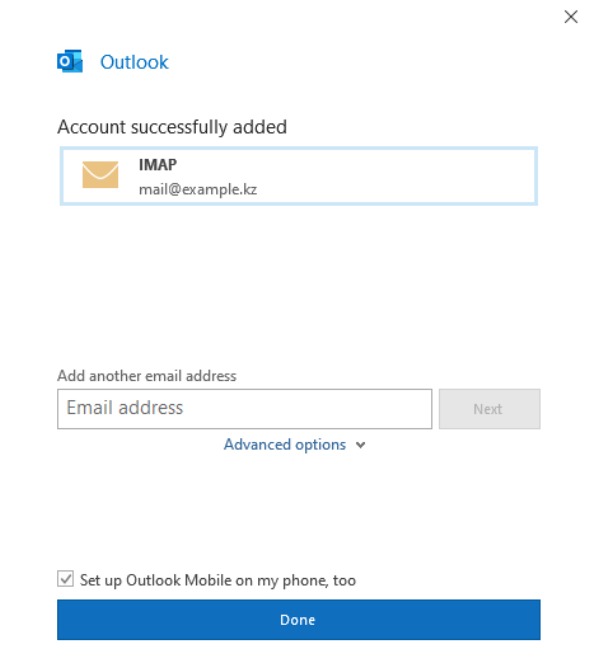Click the mail@example.kz address text

pos(198,190)
